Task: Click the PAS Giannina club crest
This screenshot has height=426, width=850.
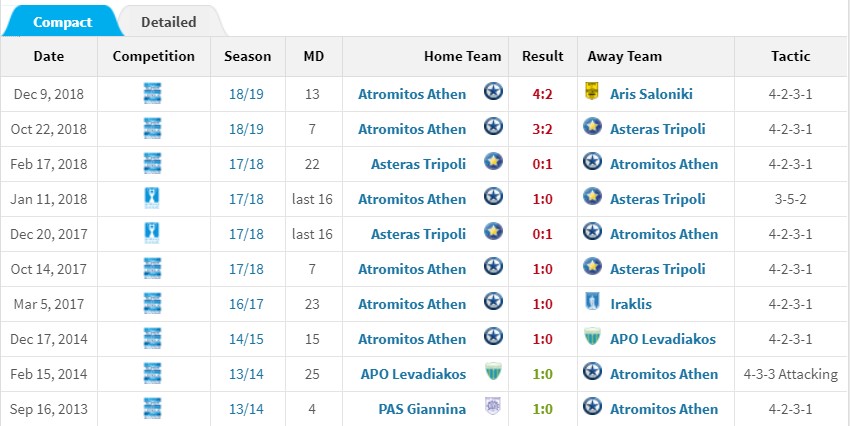Action: [493, 406]
